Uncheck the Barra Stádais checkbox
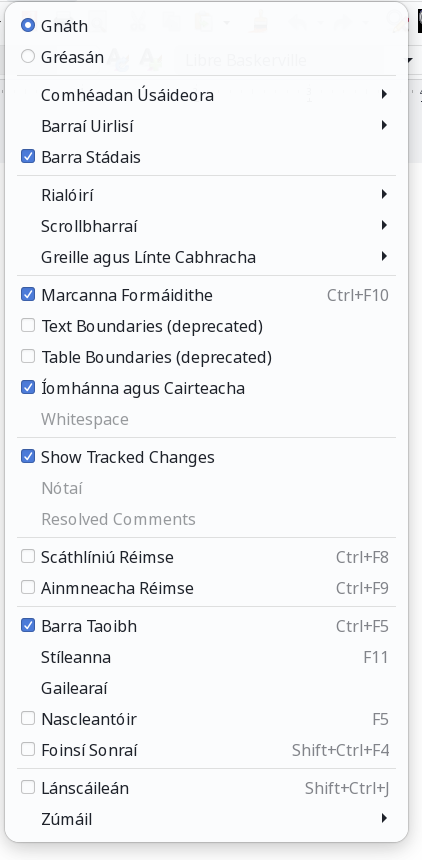Viewport: 422px width, 860px height. (x=28, y=157)
